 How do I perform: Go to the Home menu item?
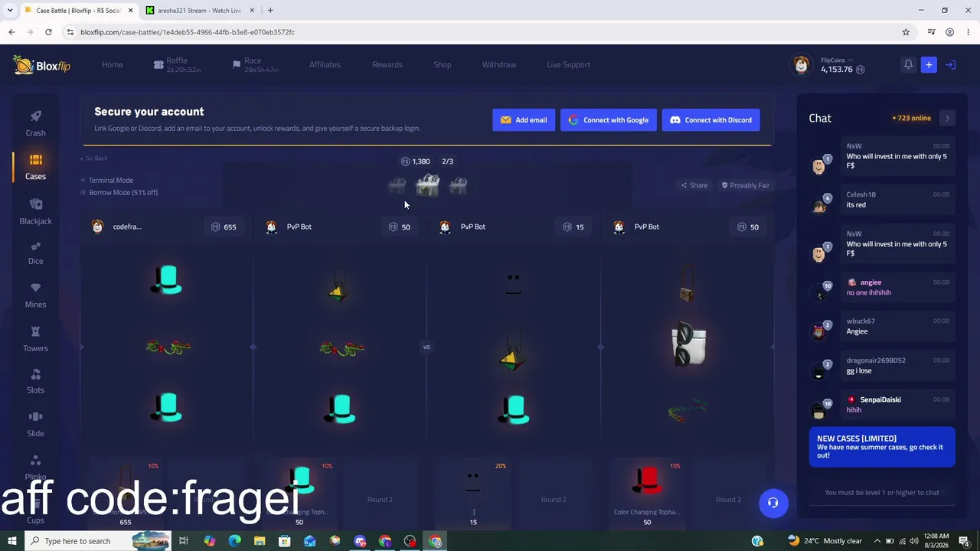(x=113, y=65)
